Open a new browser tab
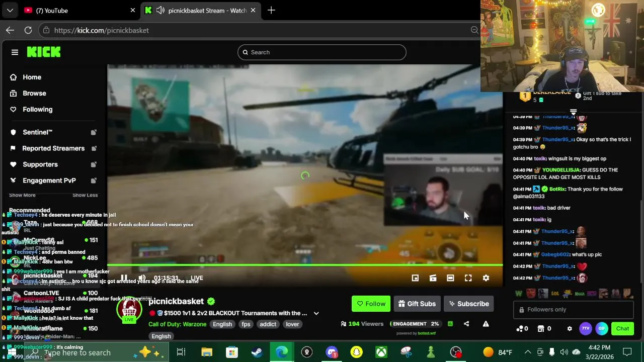Image resolution: width=644 pixels, height=362 pixels. (271, 10)
